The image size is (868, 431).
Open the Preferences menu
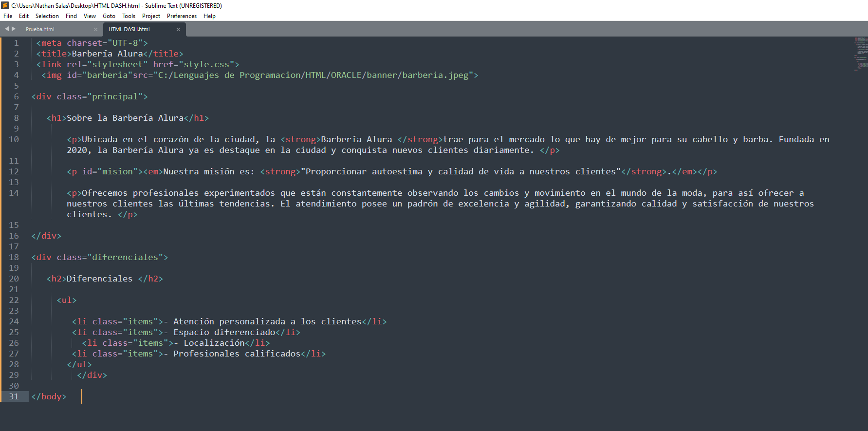(182, 16)
